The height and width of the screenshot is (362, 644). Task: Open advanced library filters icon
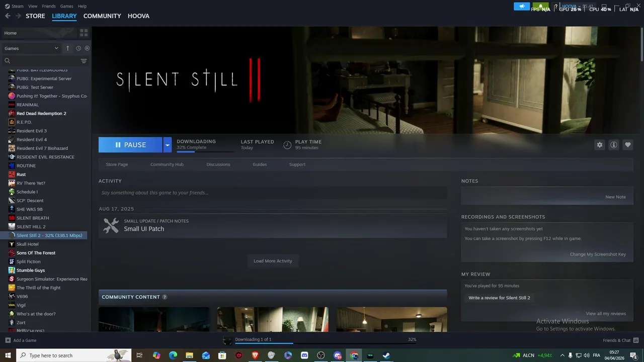pyautogui.click(x=84, y=61)
